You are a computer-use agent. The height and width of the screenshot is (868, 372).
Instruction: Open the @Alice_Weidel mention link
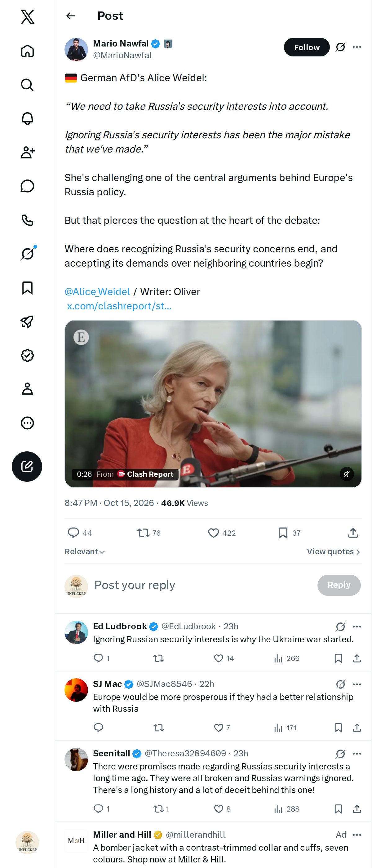pyautogui.click(x=97, y=291)
